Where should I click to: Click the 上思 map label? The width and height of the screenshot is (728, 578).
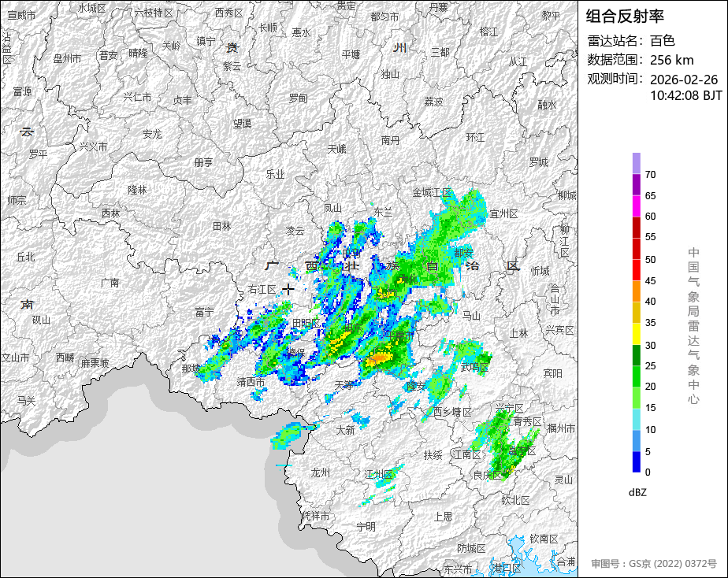[x=443, y=517]
